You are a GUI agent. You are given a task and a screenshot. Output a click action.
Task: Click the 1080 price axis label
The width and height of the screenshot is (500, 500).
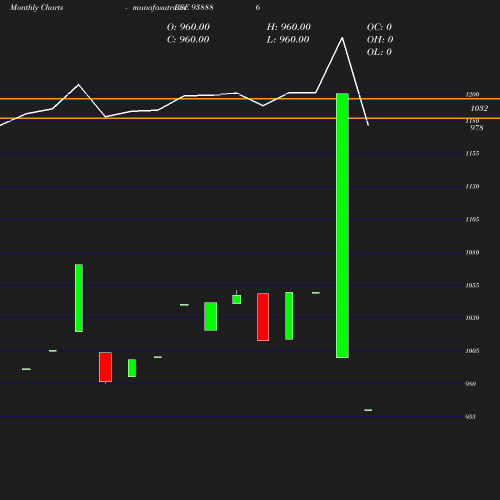point(472,252)
